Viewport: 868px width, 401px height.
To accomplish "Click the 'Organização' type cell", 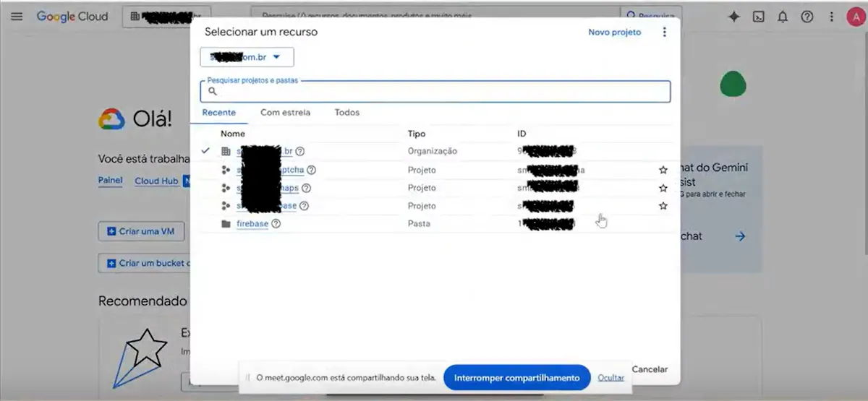I will click(x=433, y=152).
